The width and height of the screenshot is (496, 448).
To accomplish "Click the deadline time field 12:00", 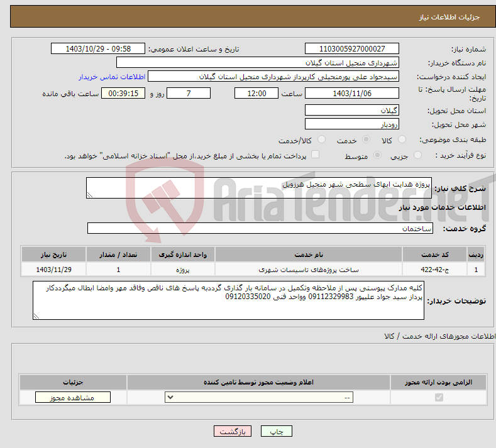I will point(256,93).
